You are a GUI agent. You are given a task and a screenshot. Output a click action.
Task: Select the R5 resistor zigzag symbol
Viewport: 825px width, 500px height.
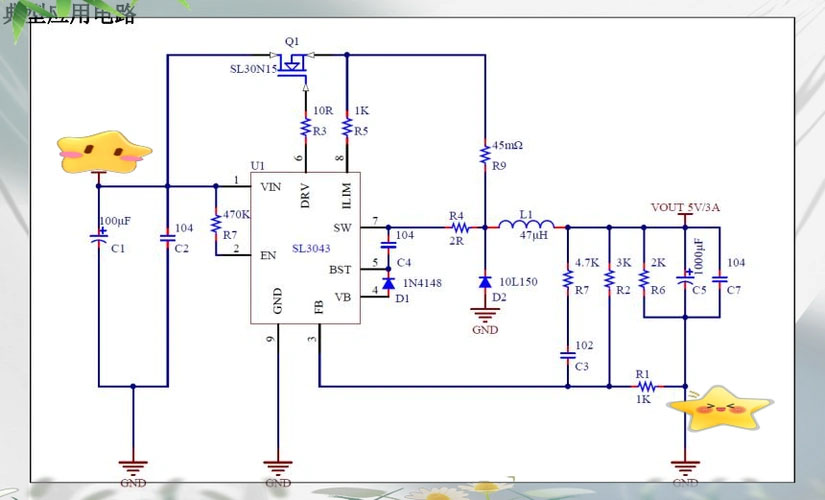(x=347, y=127)
